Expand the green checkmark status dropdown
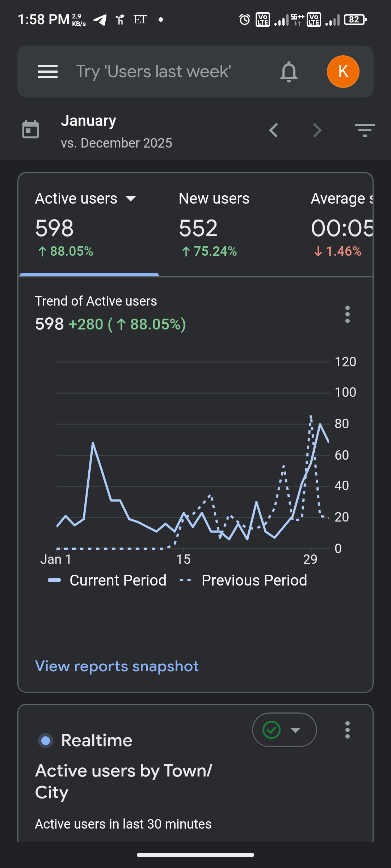Viewport: 391px width, 868px height. 284,730
